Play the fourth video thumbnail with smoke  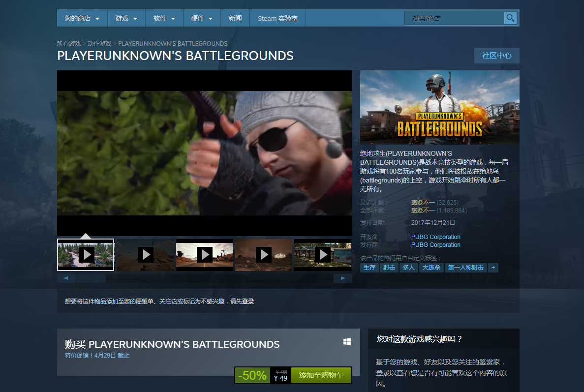point(264,255)
